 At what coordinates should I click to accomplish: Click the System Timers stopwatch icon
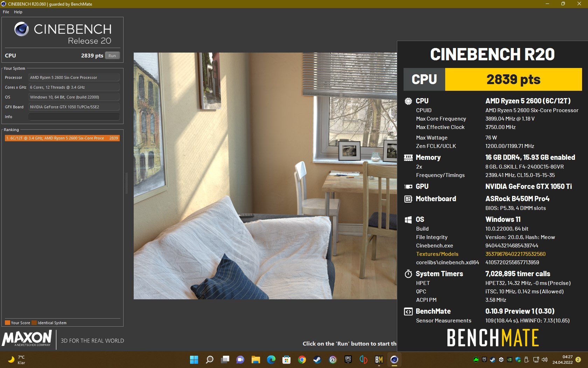(x=408, y=274)
